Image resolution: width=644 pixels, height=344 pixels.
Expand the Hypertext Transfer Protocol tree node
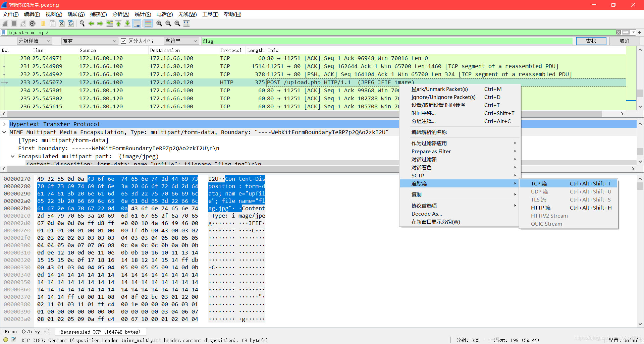(x=4, y=124)
